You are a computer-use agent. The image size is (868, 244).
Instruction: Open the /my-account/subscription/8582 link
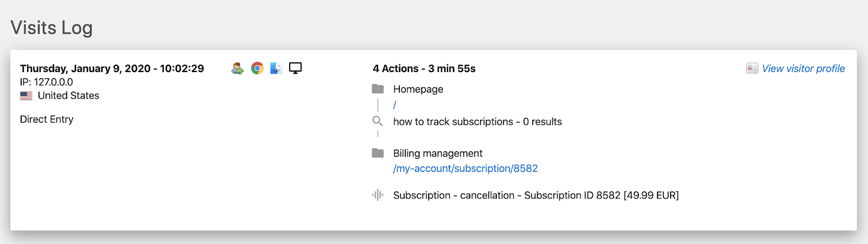(465, 169)
